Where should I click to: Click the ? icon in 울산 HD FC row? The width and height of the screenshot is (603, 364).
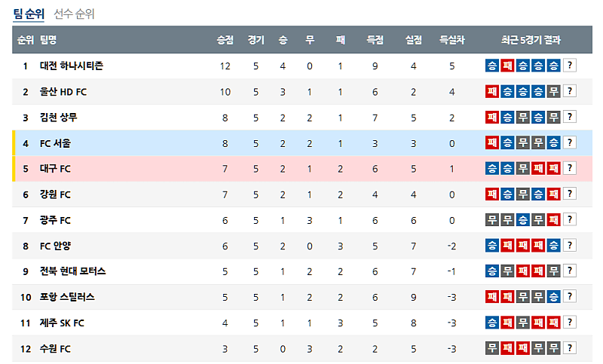(x=570, y=91)
